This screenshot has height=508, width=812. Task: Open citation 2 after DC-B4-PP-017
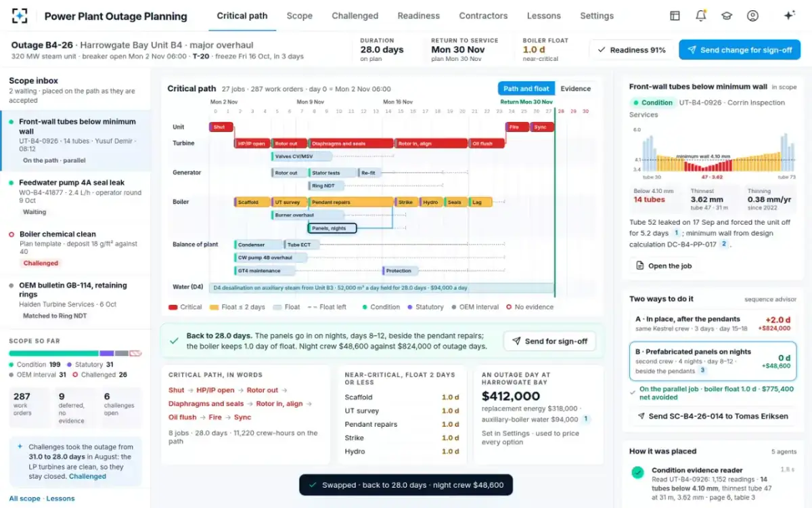[723, 244]
